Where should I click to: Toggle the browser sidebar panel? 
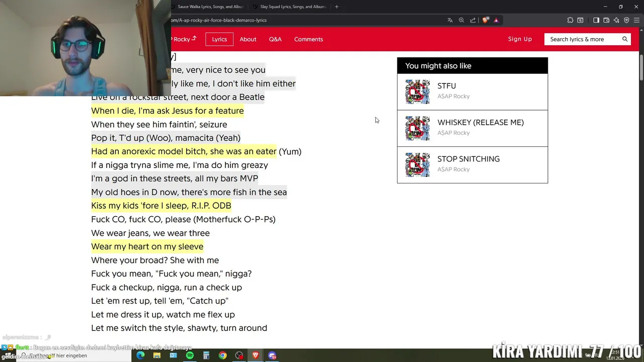pos(596,20)
